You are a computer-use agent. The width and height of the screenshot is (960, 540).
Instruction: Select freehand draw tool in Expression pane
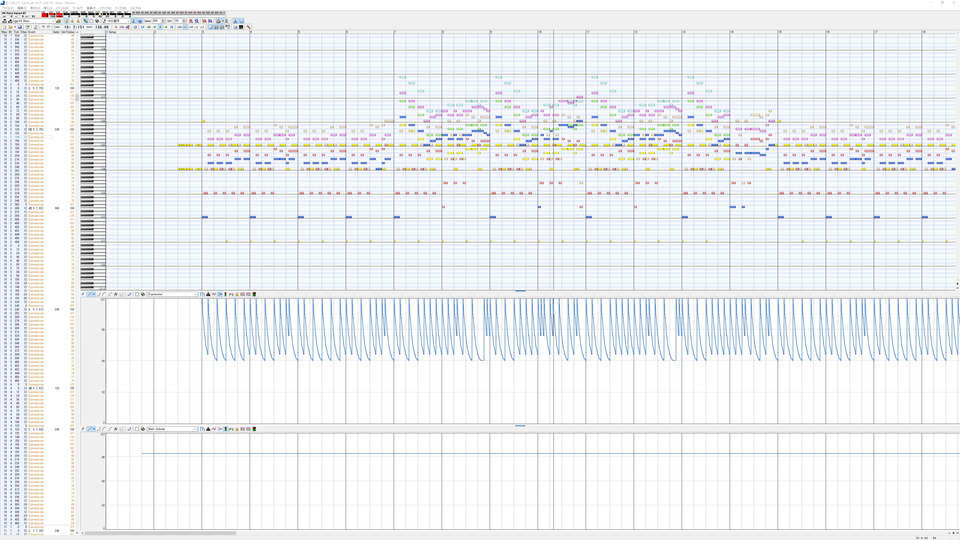click(x=83, y=294)
